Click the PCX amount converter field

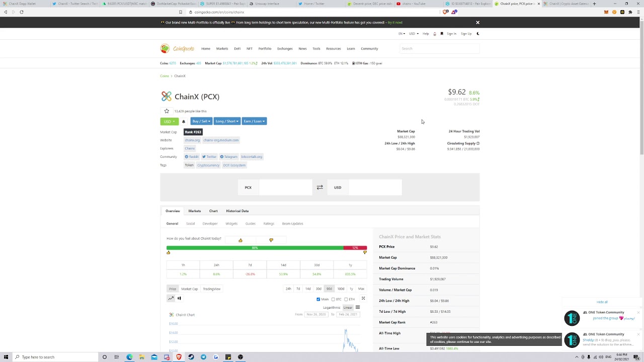coord(285,188)
